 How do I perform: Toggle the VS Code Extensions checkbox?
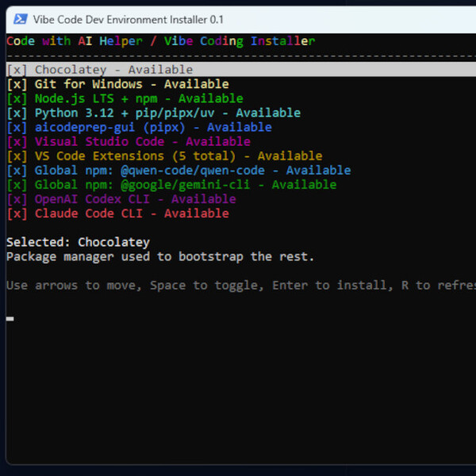pos(17,156)
